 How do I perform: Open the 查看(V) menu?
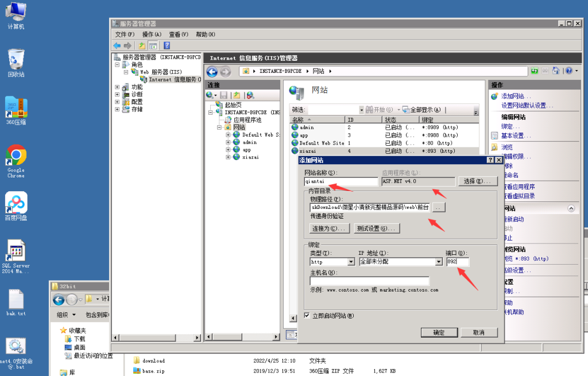178,34
